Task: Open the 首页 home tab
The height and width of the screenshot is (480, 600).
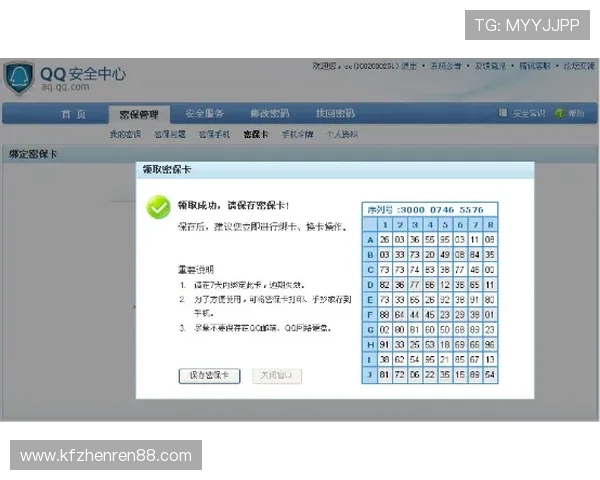Action: 74,114
